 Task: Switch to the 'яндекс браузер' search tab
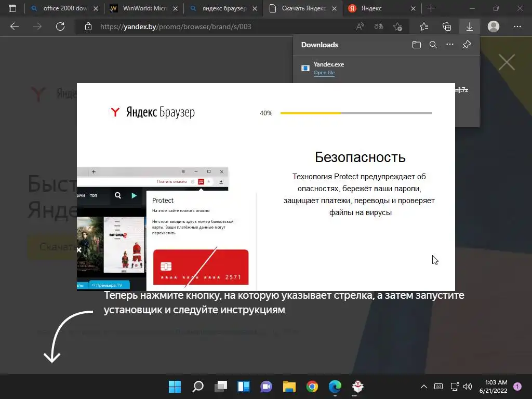pos(223,8)
